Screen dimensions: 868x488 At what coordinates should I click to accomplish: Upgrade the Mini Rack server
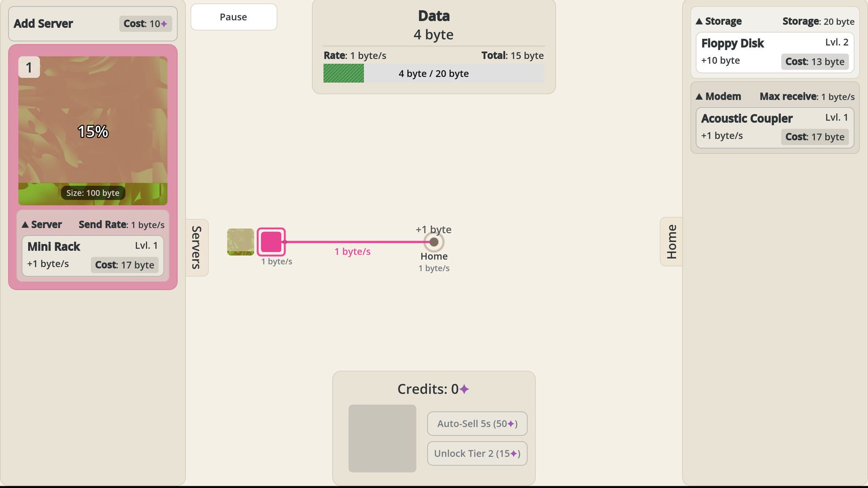tap(93, 256)
